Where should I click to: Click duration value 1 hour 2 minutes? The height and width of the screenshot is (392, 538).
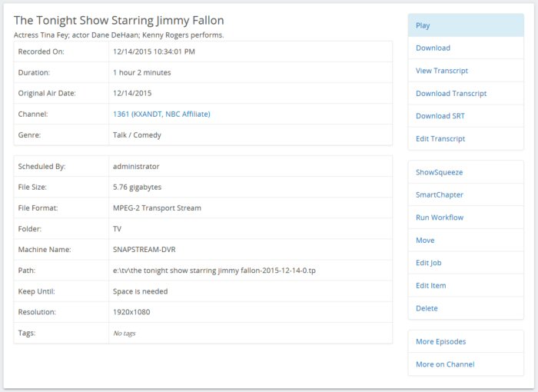coord(141,72)
